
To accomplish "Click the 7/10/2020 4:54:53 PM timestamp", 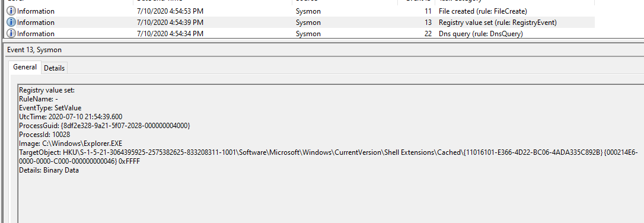I will click(170, 11).
